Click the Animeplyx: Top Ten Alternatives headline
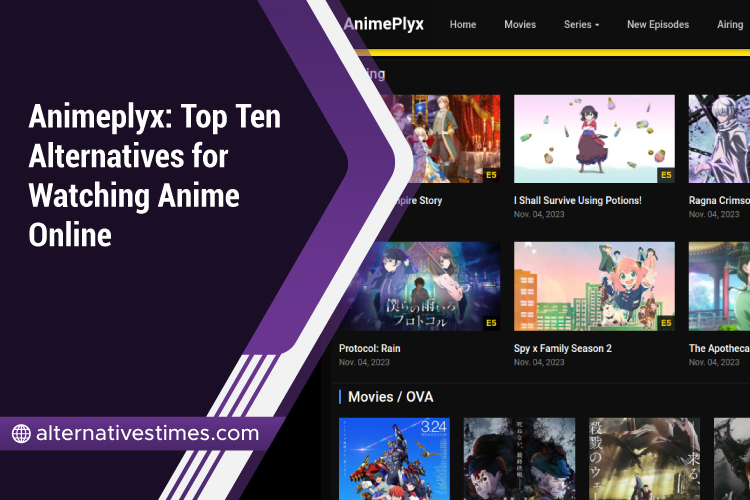The image size is (750, 500). [155, 176]
